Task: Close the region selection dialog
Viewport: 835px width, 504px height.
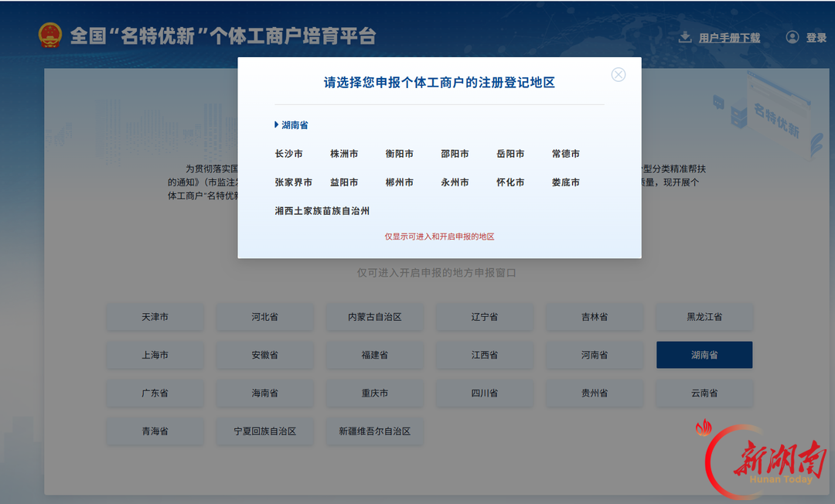Action: pos(619,74)
